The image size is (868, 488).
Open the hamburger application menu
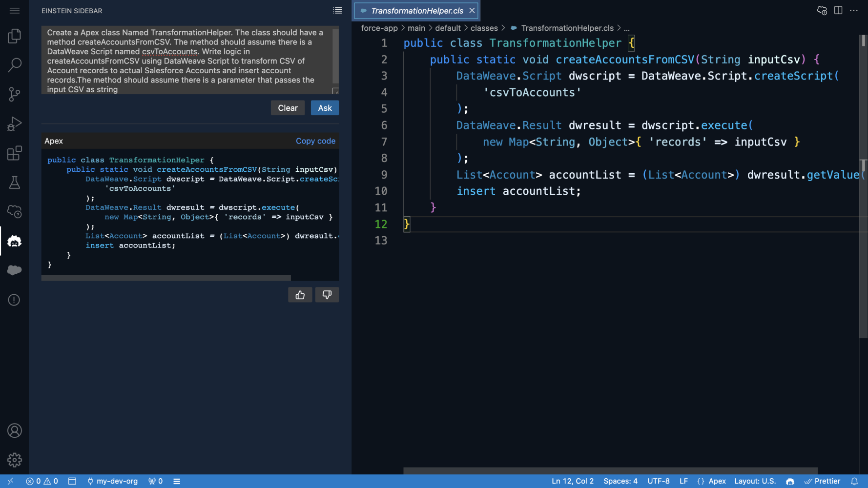coord(15,10)
